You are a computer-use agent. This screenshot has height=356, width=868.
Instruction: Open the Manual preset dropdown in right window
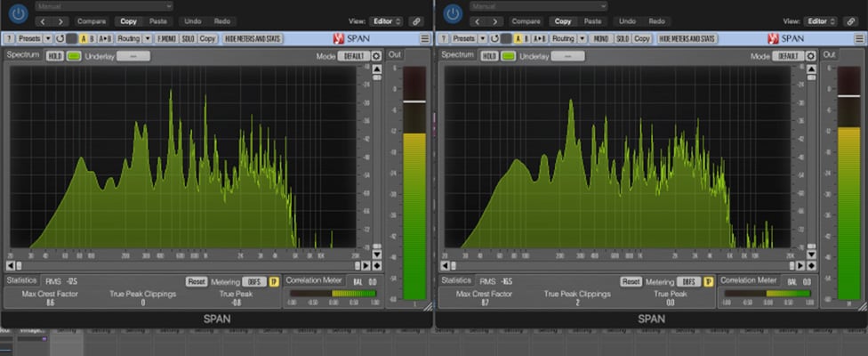(538, 6)
